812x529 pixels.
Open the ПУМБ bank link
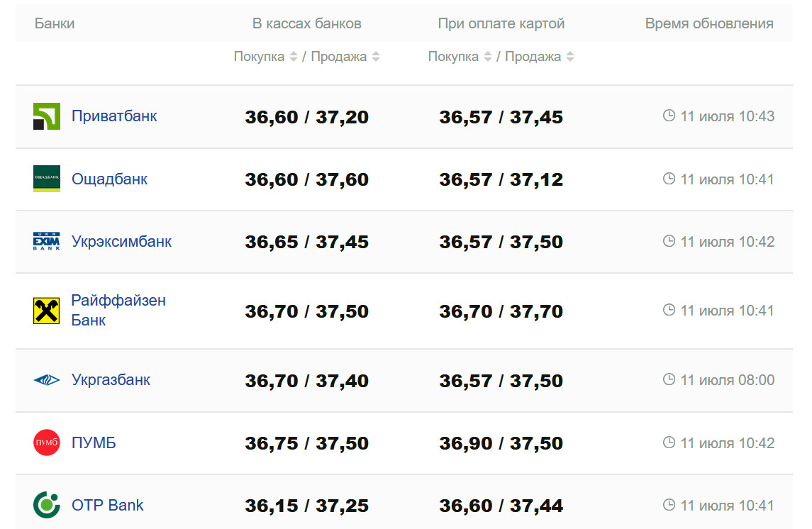[94, 443]
